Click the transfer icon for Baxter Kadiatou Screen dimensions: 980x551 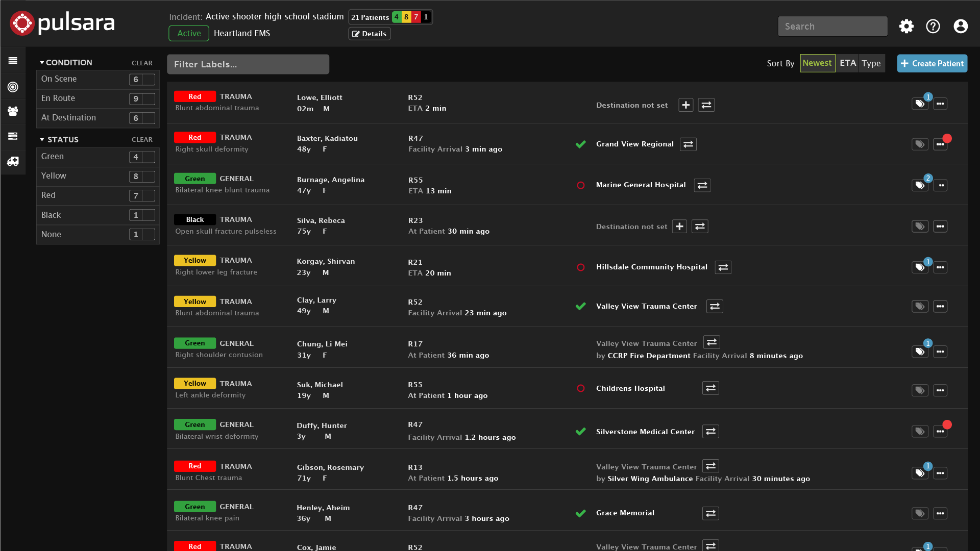tap(688, 143)
